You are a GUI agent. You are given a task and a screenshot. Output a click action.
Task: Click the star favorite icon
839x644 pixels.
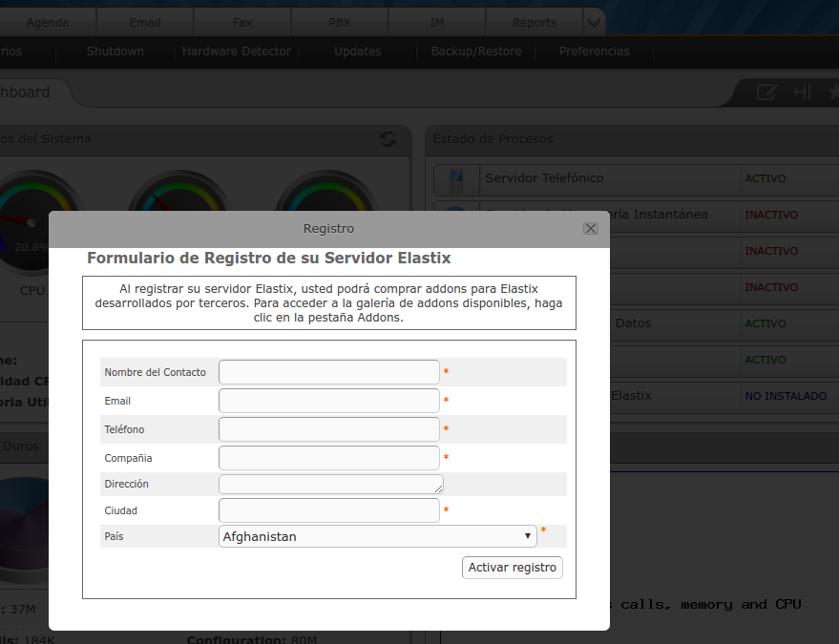[x=832, y=92]
